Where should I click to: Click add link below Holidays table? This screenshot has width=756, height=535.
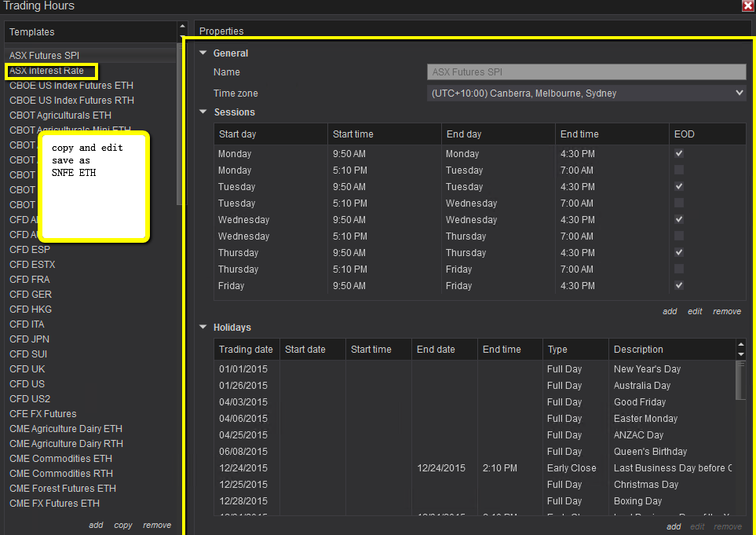674,527
